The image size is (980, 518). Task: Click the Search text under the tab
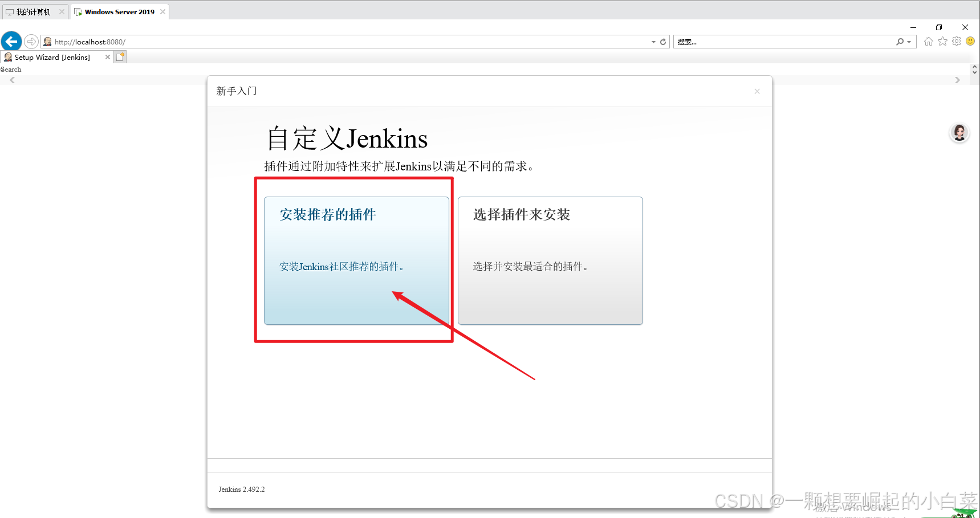(x=11, y=70)
